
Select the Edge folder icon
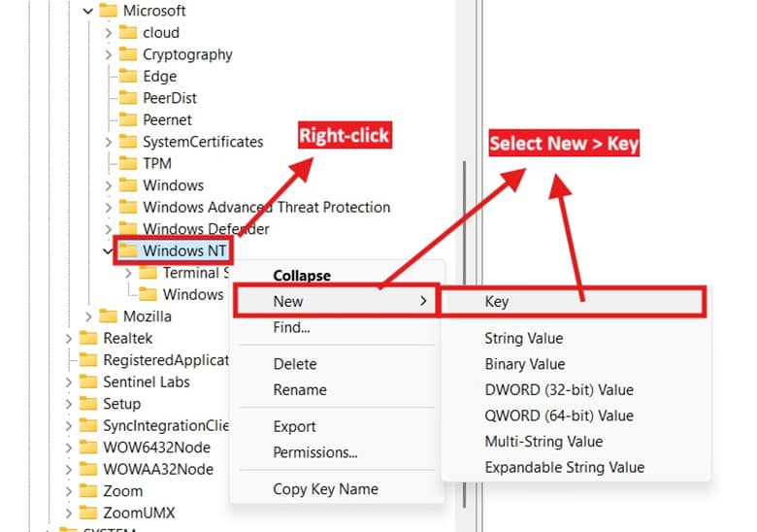(x=127, y=76)
